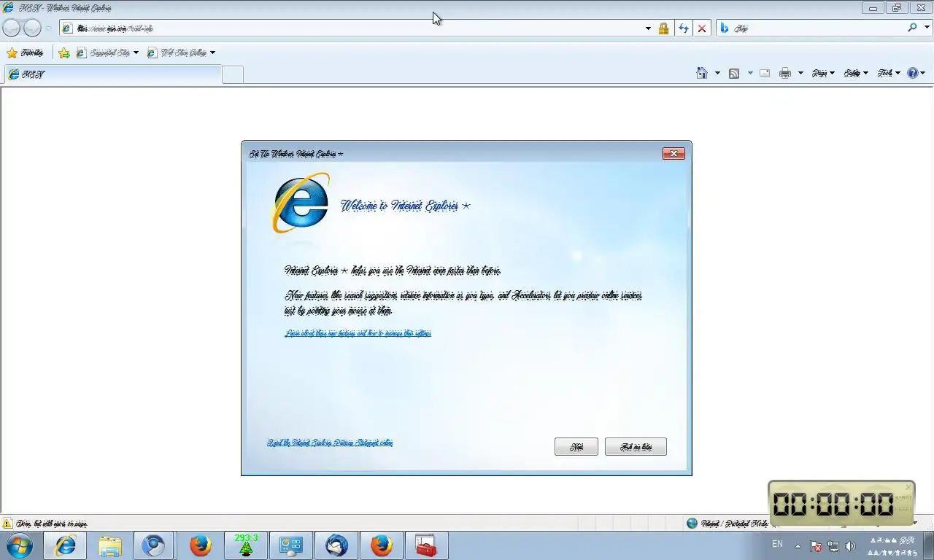Open Windows Explorer folder taskbar icon
Screen dimensions: 934x560
pos(110,545)
